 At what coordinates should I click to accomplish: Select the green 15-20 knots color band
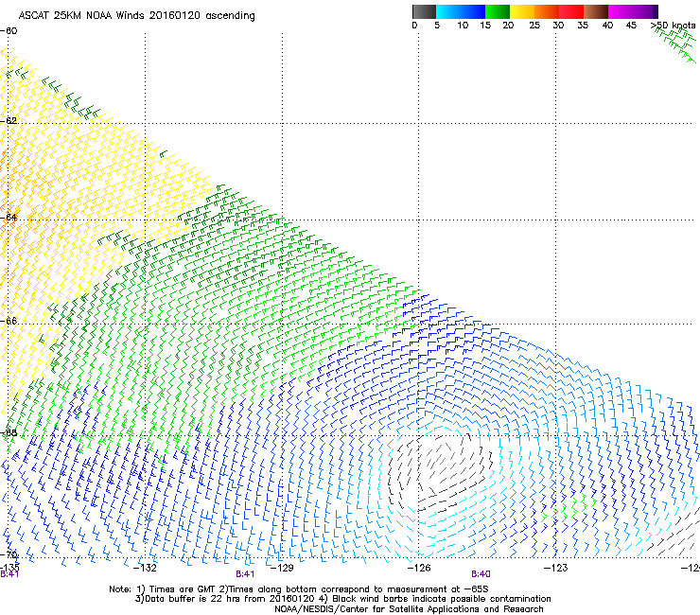coord(498,11)
